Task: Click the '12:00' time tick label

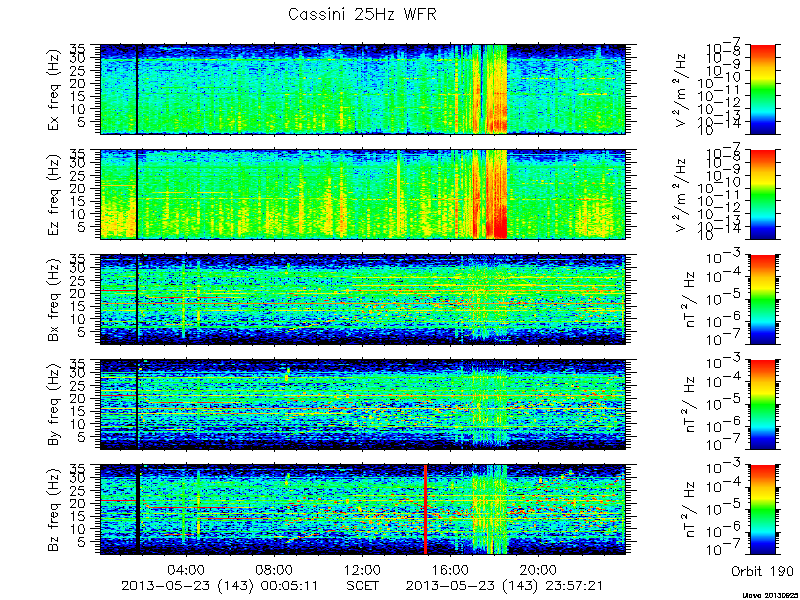Action: coord(363,569)
